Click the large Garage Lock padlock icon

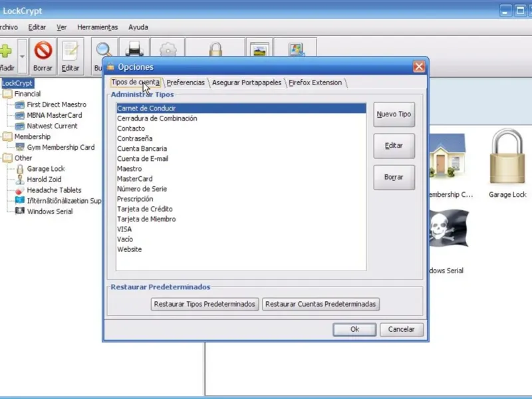[x=507, y=156]
